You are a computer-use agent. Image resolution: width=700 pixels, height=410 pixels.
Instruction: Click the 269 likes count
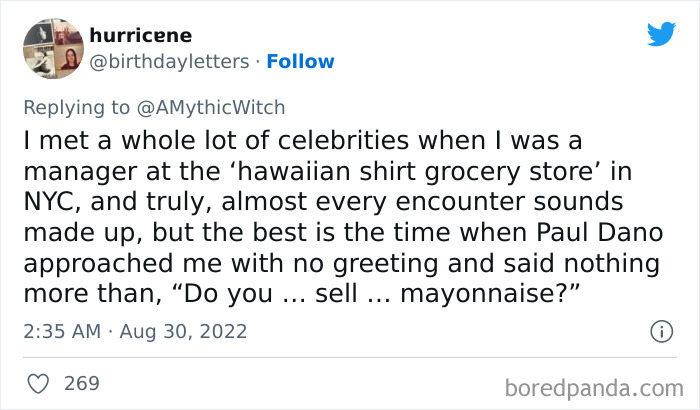point(81,383)
